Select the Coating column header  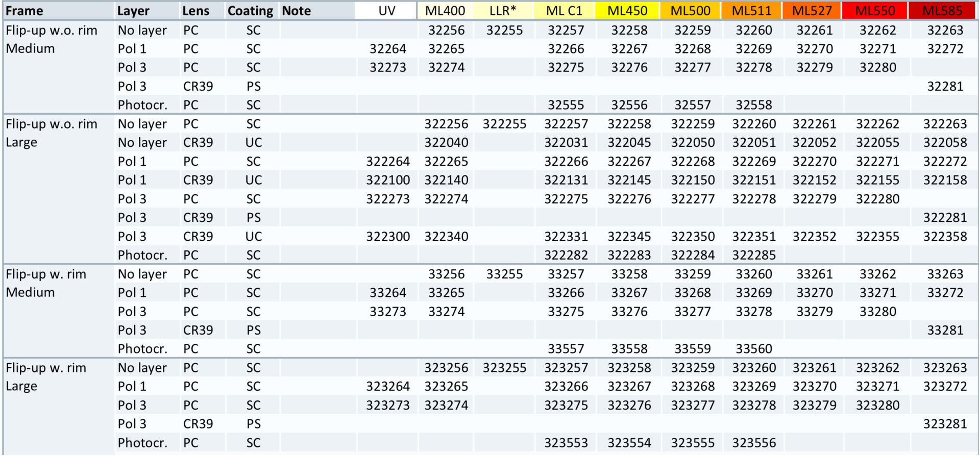pos(250,11)
